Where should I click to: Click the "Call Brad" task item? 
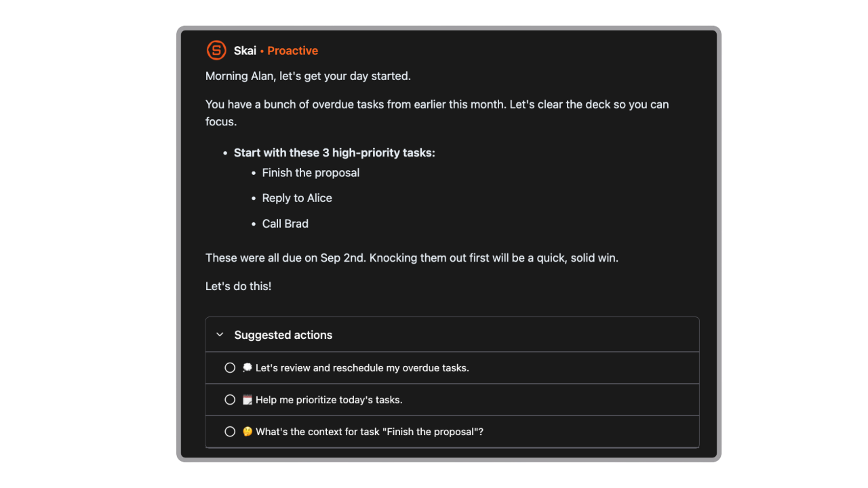click(x=285, y=223)
